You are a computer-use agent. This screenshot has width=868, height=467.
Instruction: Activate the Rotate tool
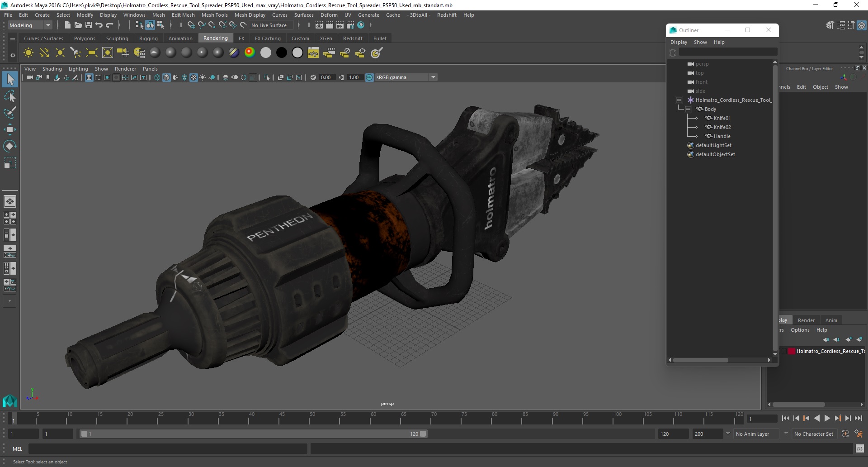pos(10,146)
